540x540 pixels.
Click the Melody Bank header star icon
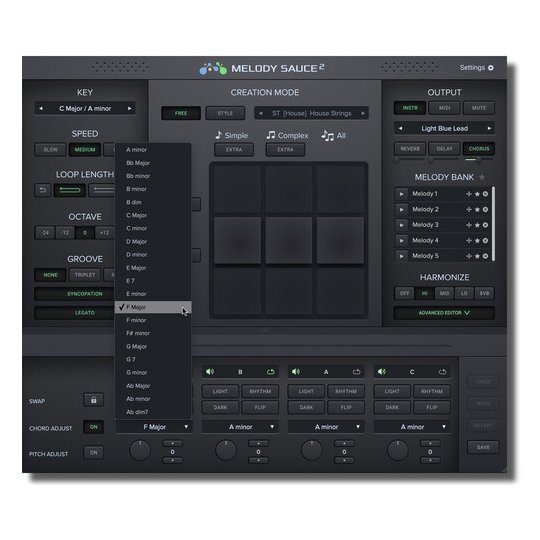pyautogui.click(x=482, y=177)
